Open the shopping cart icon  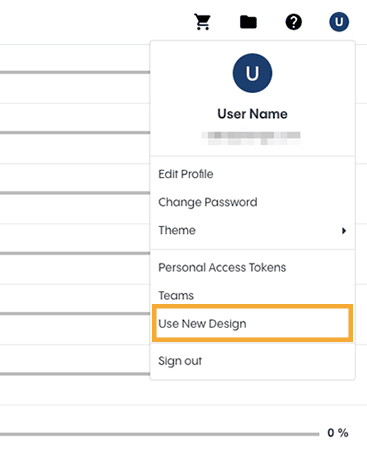pyautogui.click(x=202, y=22)
